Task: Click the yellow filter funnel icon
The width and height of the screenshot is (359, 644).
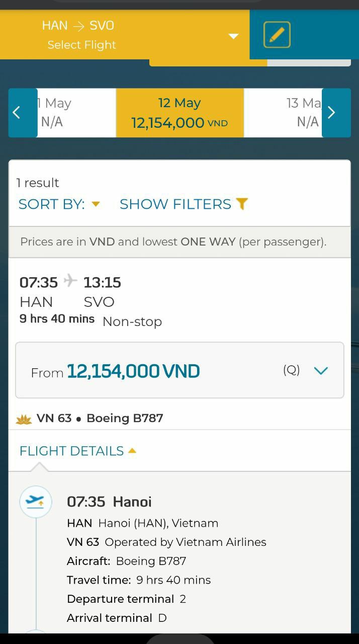Action: pos(242,204)
